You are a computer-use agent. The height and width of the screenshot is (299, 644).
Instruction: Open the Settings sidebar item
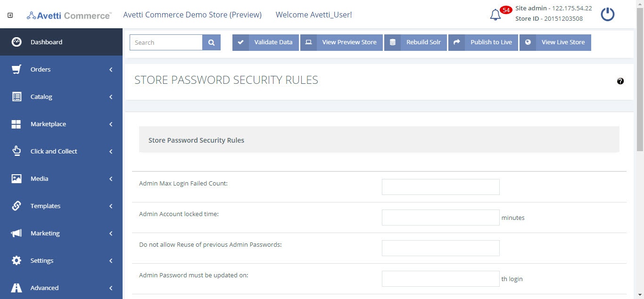(61, 260)
